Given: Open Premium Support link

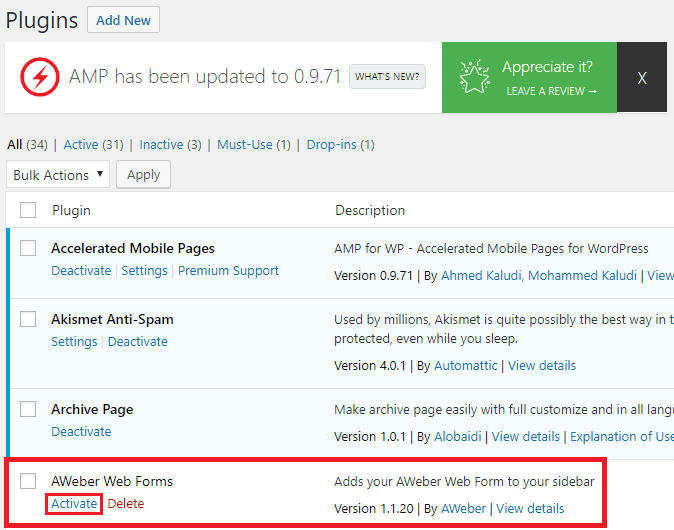Looking at the screenshot, I should [228, 270].
